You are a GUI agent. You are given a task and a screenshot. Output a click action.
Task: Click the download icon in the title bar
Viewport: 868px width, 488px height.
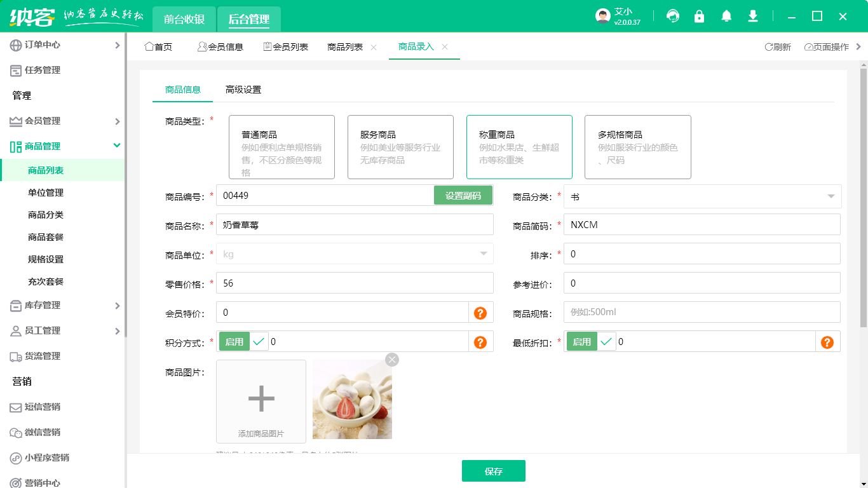752,16
